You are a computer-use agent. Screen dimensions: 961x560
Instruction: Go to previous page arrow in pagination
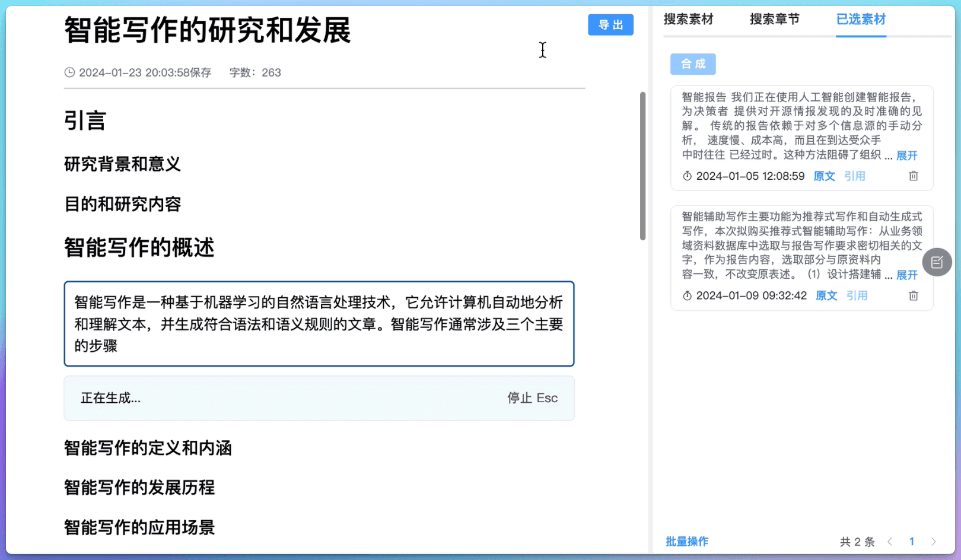tap(890, 542)
